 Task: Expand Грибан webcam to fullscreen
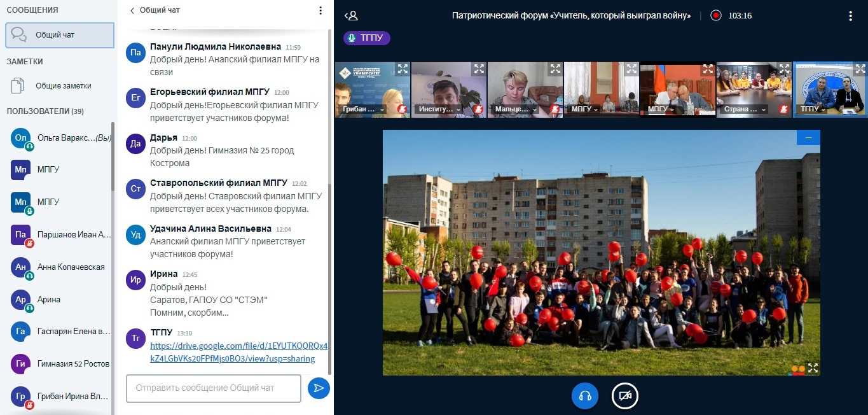coord(403,69)
